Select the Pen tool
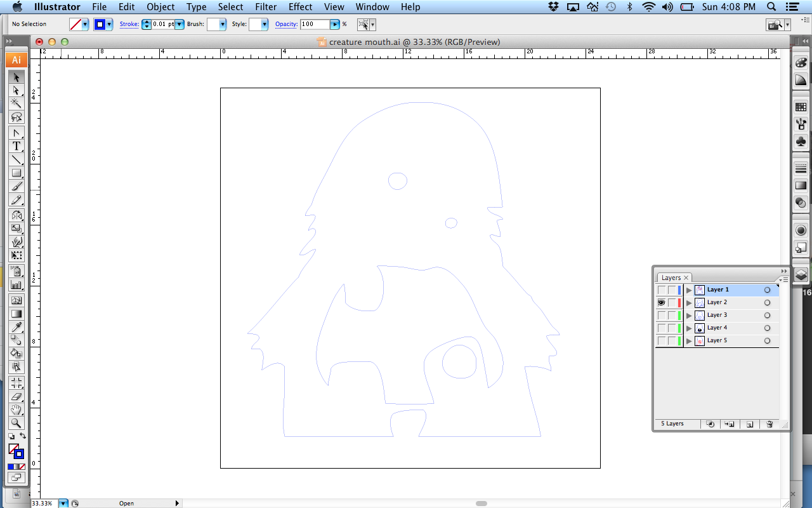The image size is (812, 508). (x=16, y=133)
